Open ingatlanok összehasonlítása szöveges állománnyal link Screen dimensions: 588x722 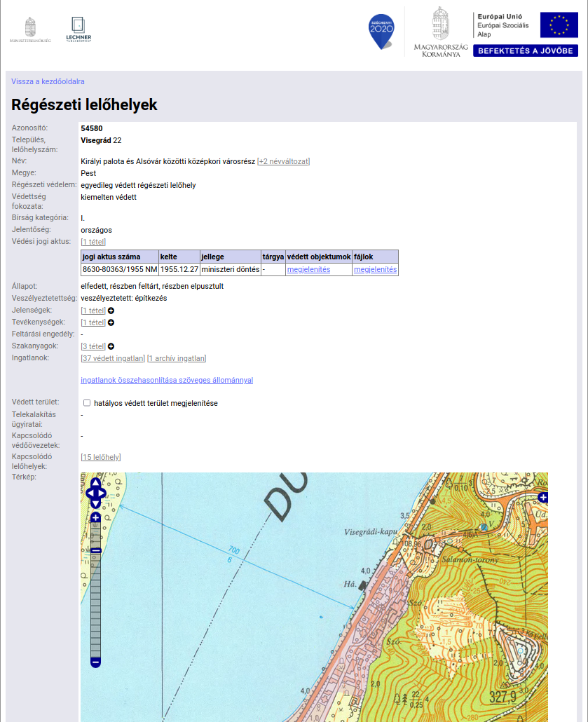(167, 381)
